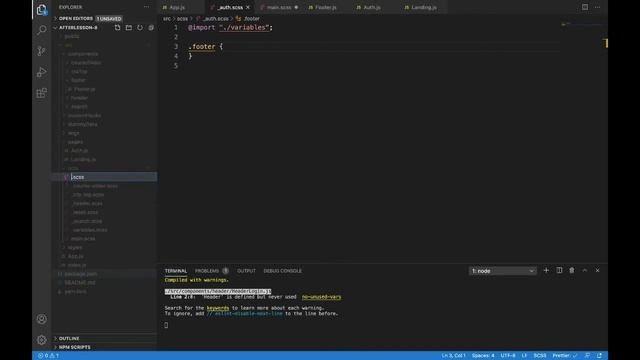Click New Folder icon in explorer header
640x360 pixels.
coord(129,27)
